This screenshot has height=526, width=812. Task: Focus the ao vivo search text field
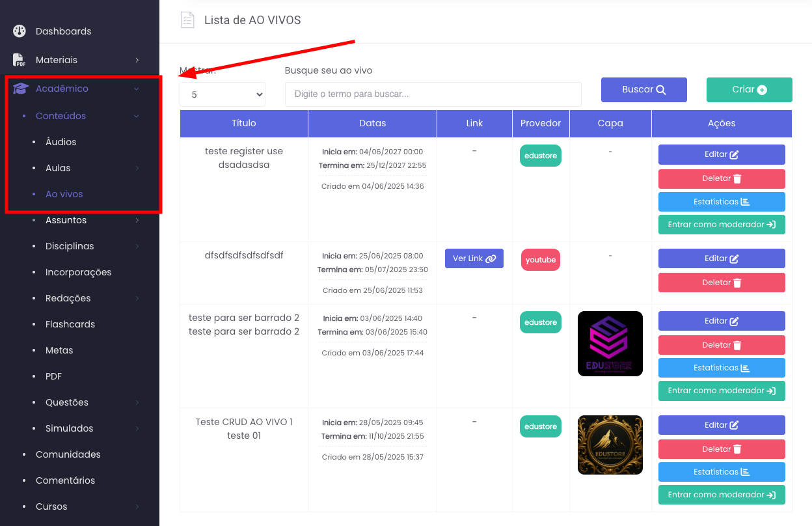(x=433, y=94)
